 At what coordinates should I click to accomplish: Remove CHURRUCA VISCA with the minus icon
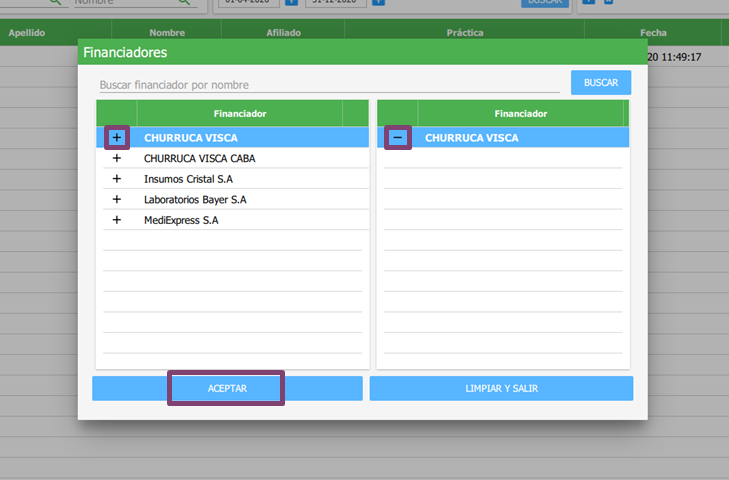point(398,138)
